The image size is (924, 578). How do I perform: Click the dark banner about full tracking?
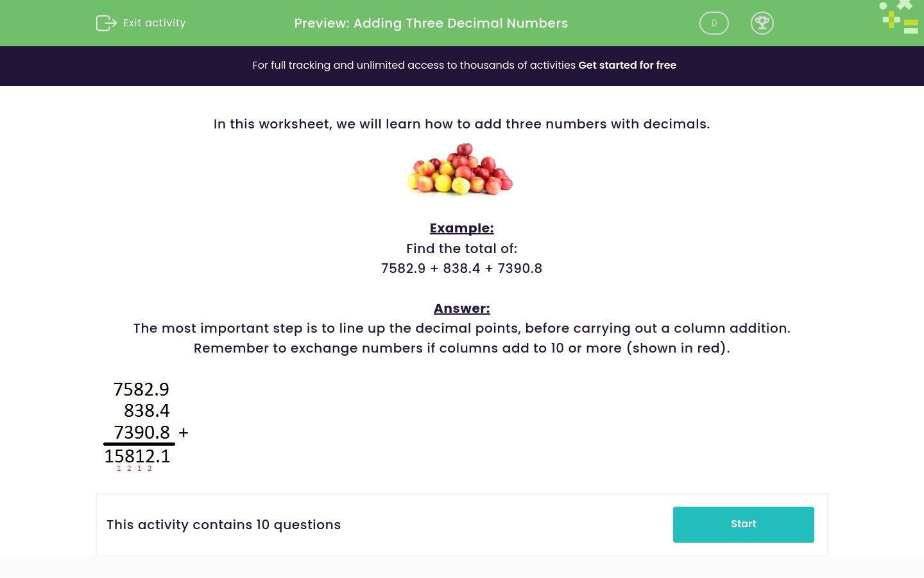point(462,66)
